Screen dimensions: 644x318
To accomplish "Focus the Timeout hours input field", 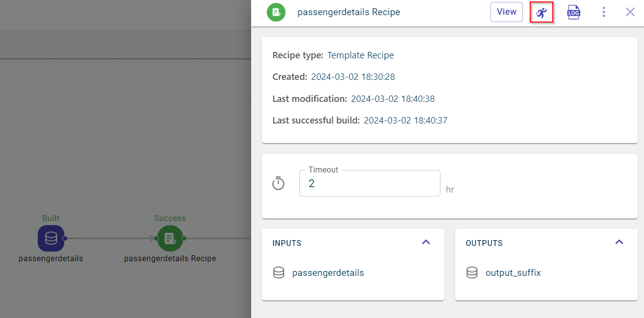I will tap(369, 184).
